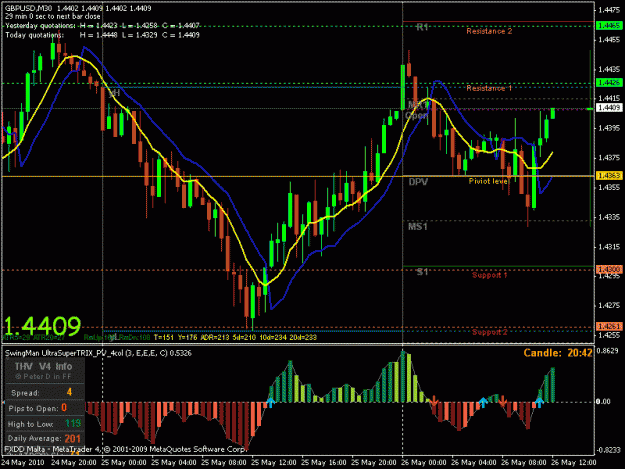This screenshot has height=469, width=625.
Task: Click the last blue up-arrow TRIX signal before 26 May 12:00
Action: 539,402
